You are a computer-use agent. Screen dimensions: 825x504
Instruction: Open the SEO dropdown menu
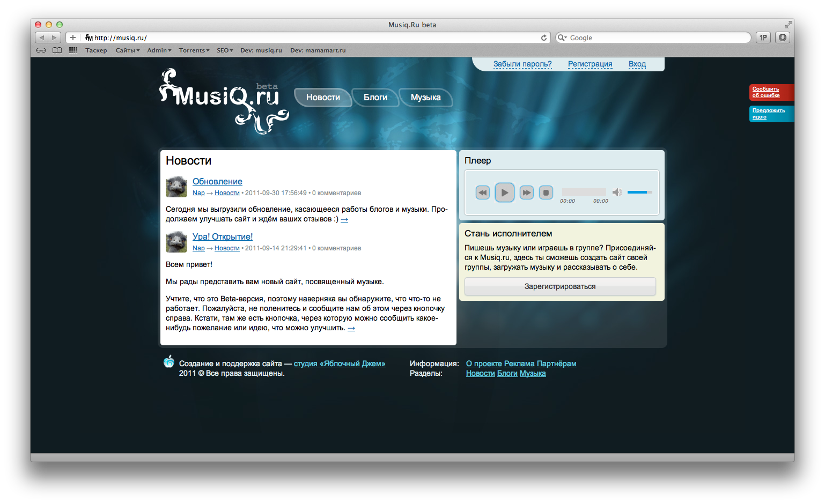(x=224, y=50)
